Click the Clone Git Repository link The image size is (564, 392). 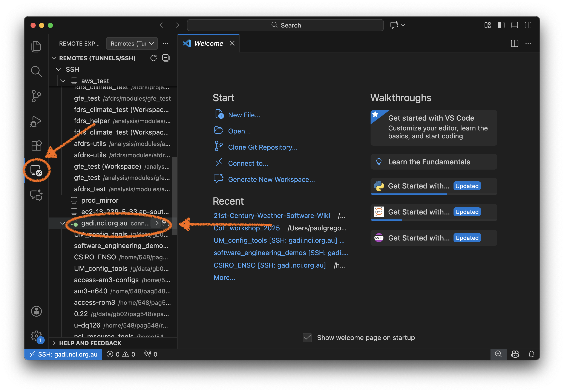tap(263, 147)
